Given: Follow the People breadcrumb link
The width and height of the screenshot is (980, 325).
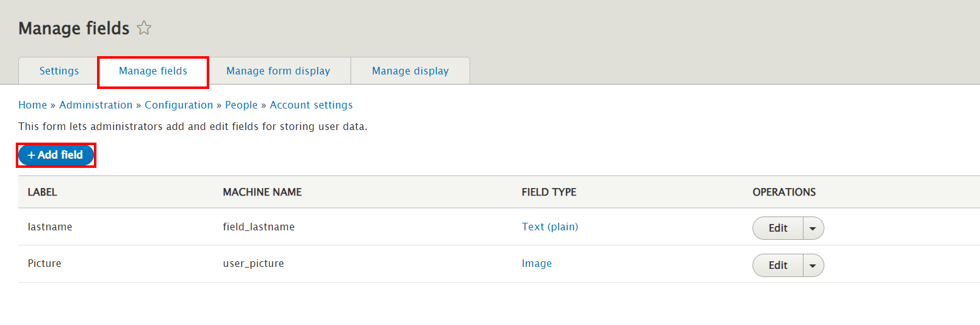Looking at the screenshot, I should (241, 105).
